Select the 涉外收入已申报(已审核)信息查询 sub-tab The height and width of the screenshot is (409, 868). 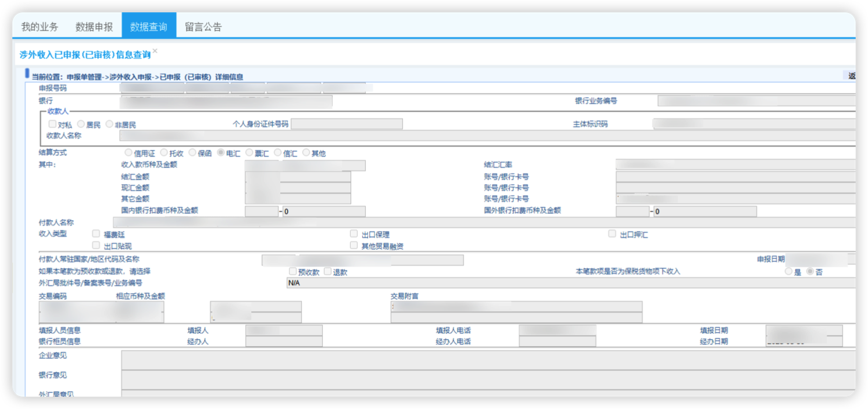click(85, 55)
